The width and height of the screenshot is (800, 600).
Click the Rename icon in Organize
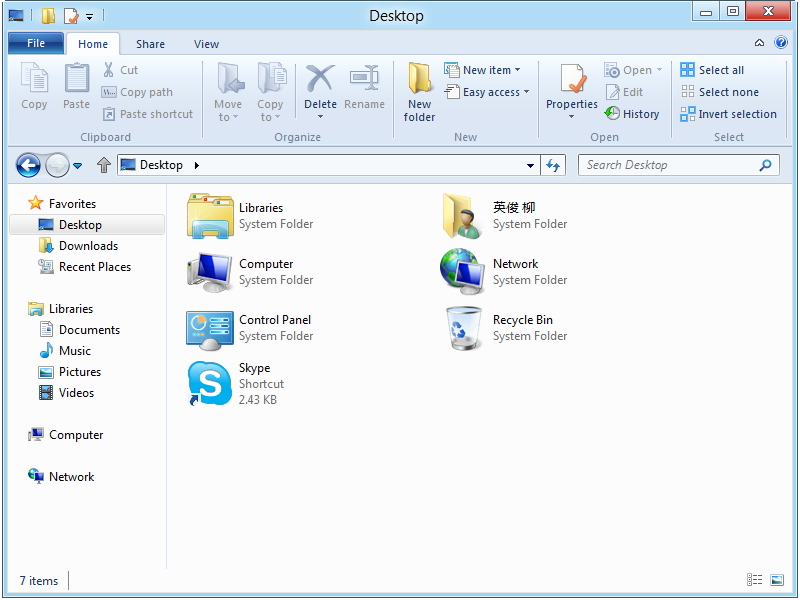pyautogui.click(x=364, y=79)
